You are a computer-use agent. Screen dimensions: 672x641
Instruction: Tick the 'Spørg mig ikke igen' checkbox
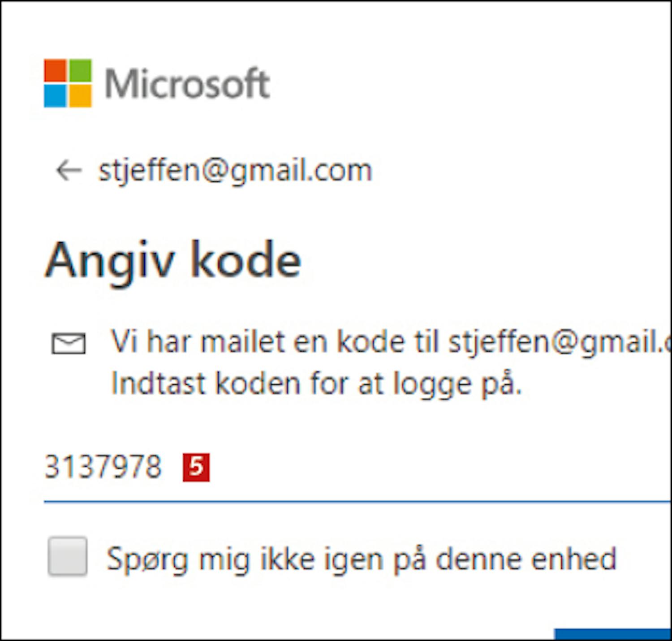click(68, 556)
